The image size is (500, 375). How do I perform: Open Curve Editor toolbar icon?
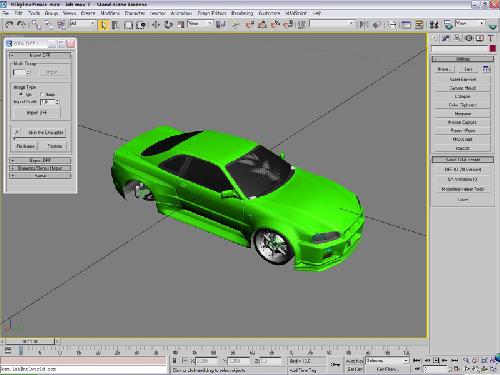[x=406, y=25]
